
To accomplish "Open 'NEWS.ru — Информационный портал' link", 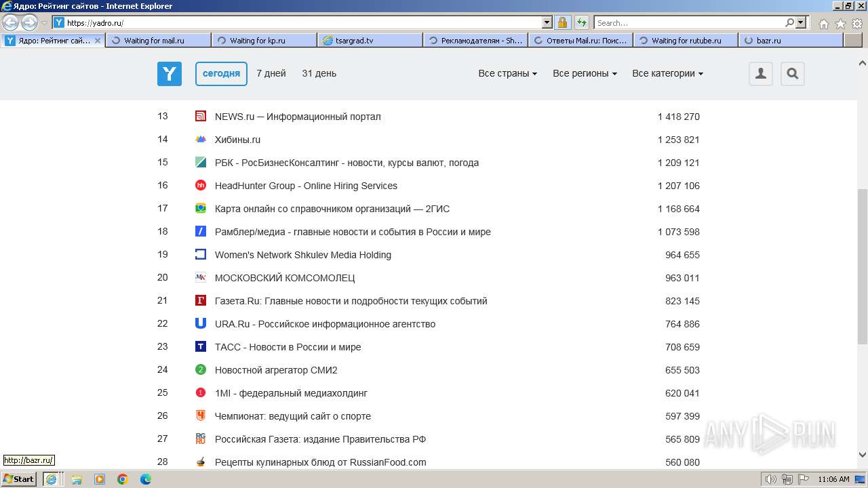I will coord(298,117).
